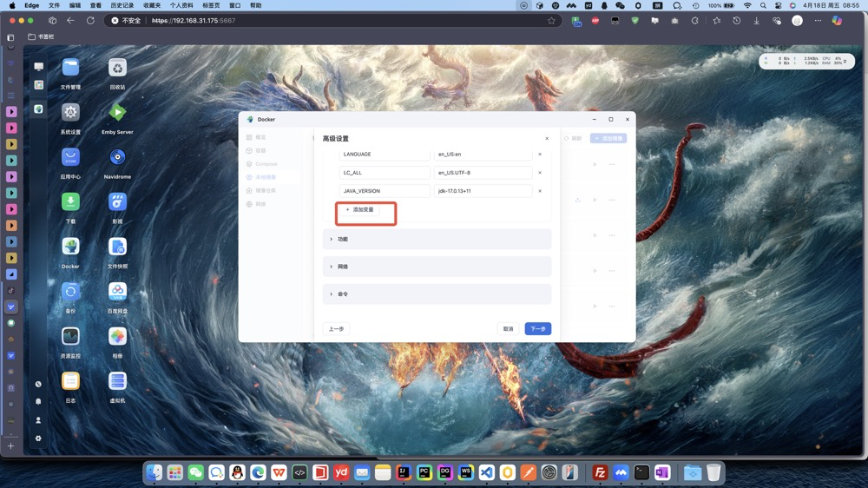Open the 下载 download app icon
The image size is (868, 488).
point(70,201)
